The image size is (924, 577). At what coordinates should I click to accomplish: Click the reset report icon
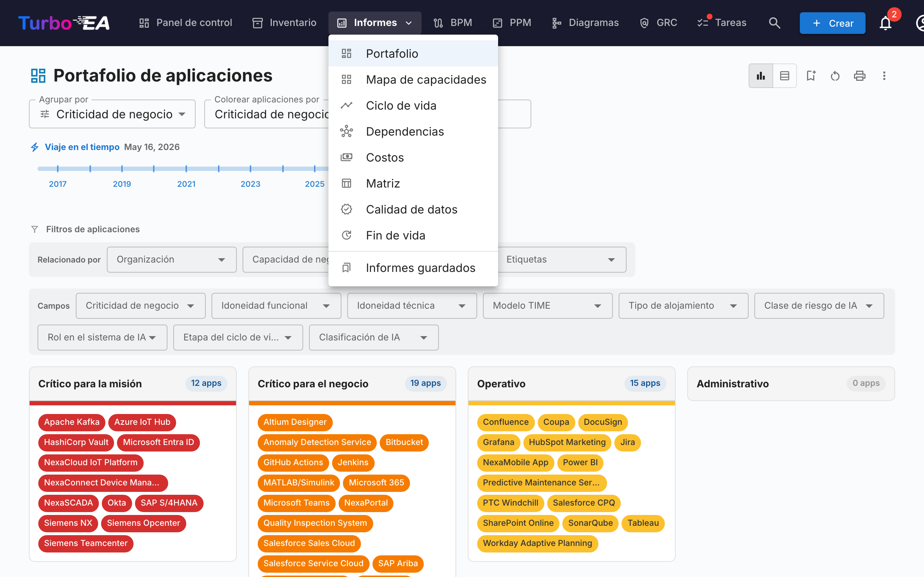tap(835, 76)
